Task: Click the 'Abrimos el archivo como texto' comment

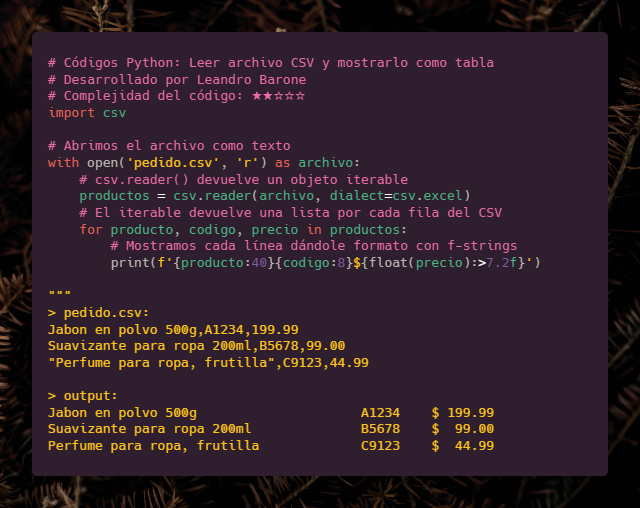Action: (169, 146)
